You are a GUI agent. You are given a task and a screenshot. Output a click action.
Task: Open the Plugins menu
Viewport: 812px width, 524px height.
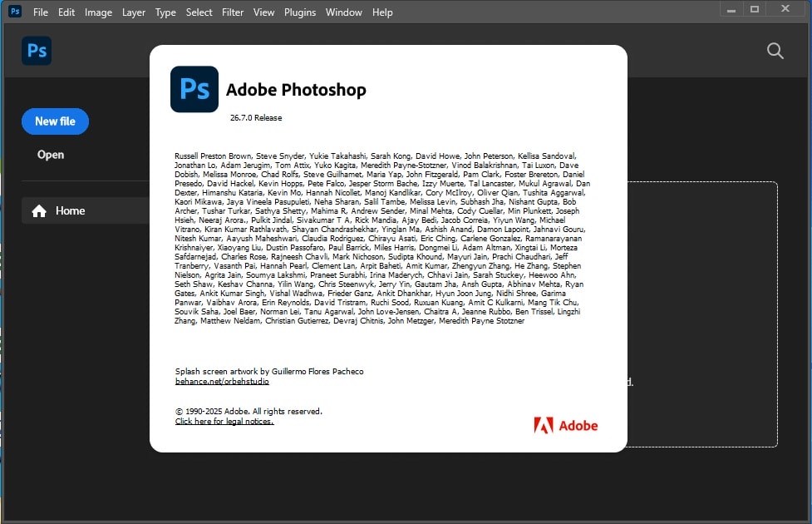(300, 12)
